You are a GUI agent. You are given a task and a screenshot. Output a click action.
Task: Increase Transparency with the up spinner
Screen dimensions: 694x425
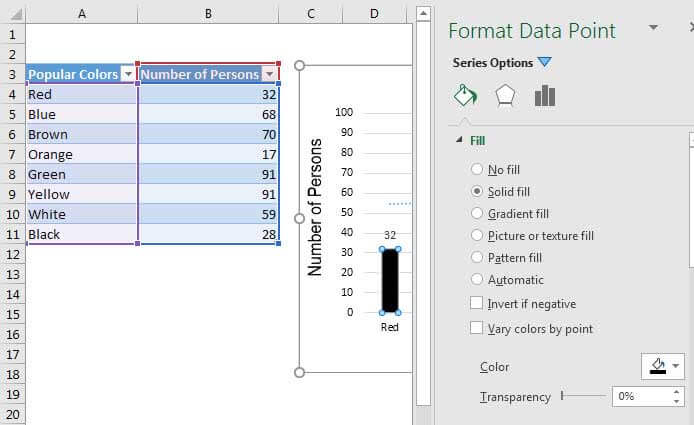tap(676, 391)
